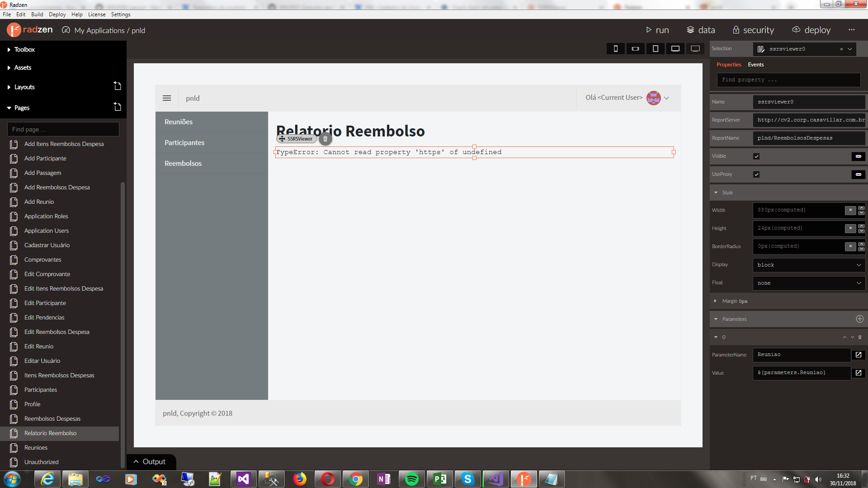Click the hamburger menu in page header
The height and width of the screenshot is (488, 868).
(167, 98)
